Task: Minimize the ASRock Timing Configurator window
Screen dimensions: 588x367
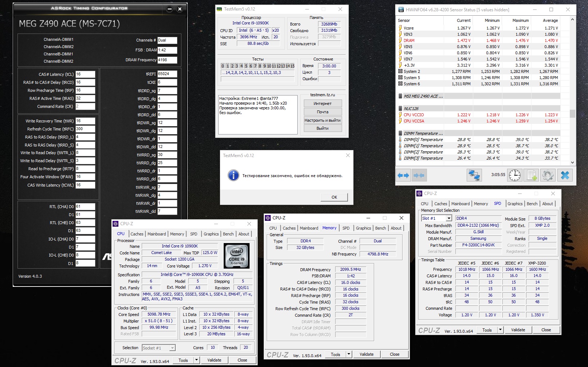Action: point(169,9)
